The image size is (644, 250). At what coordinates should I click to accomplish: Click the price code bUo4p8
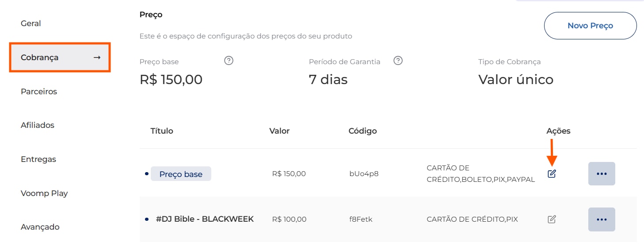coord(364,174)
